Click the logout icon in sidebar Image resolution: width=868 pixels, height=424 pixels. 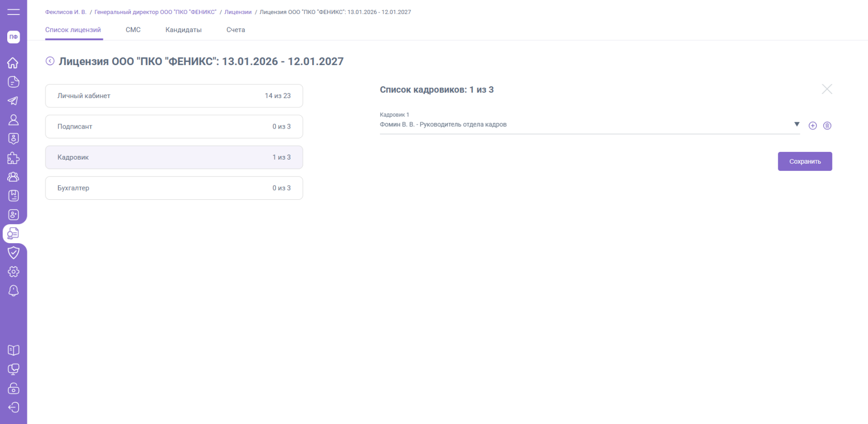(x=13, y=407)
